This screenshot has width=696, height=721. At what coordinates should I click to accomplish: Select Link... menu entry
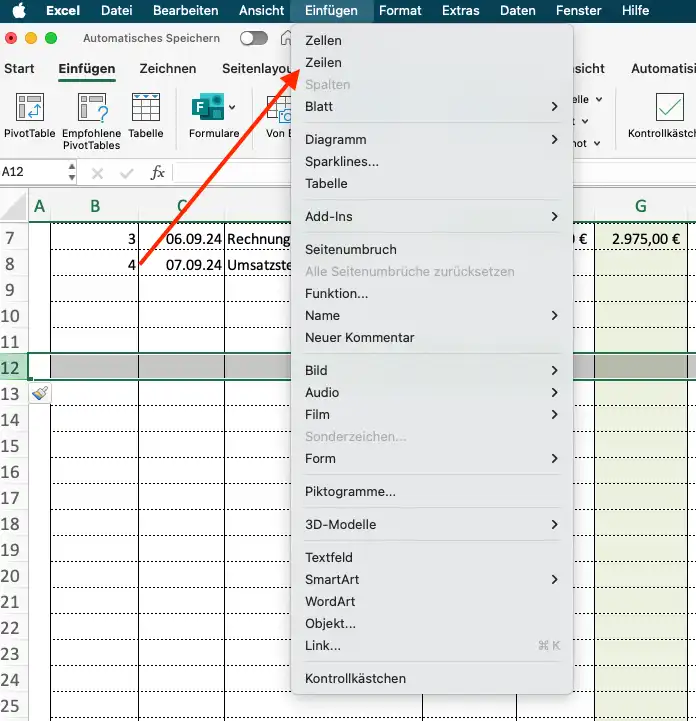click(x=432, y=646)
